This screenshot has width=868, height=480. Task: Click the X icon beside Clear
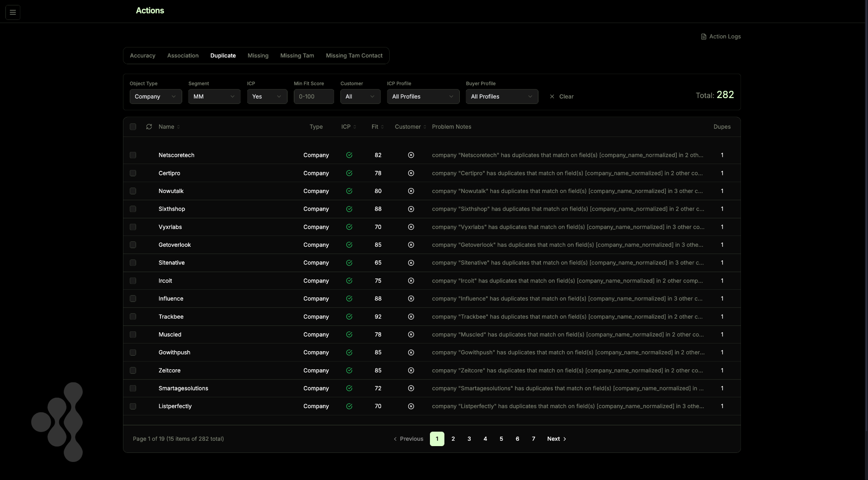pos(552,96)
